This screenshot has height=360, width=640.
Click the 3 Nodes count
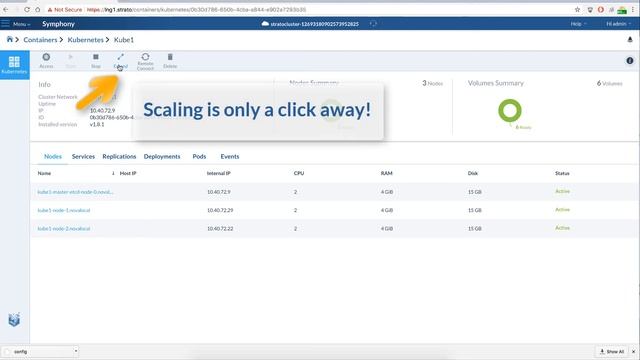pos(432,83)
